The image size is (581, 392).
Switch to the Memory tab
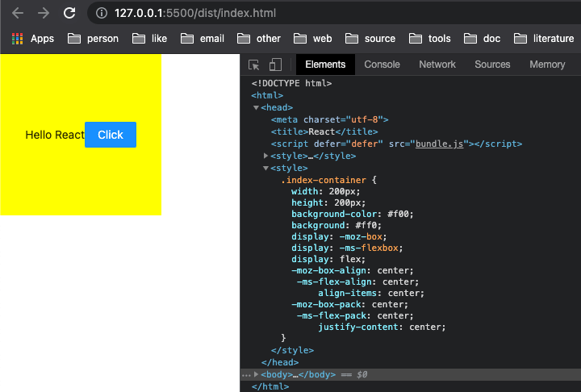coord(547,65)
